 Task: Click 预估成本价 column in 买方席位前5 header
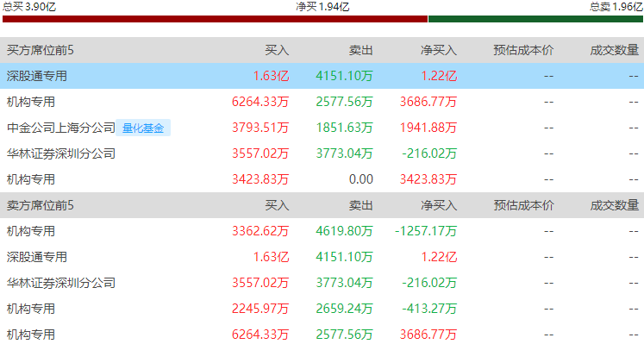pos(523,50)
